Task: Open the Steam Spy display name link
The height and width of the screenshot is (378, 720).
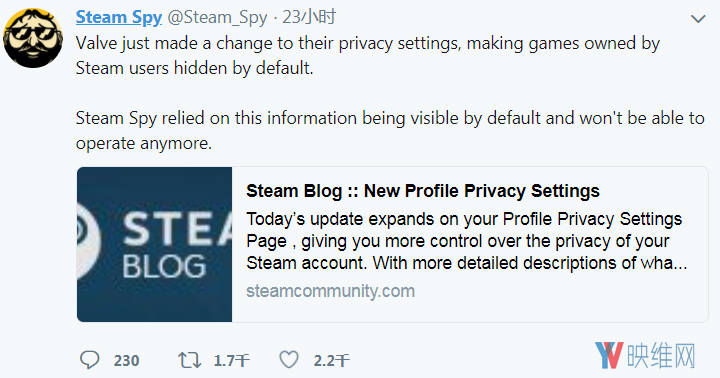Action: pyautogui.click(x=118, y=17)
